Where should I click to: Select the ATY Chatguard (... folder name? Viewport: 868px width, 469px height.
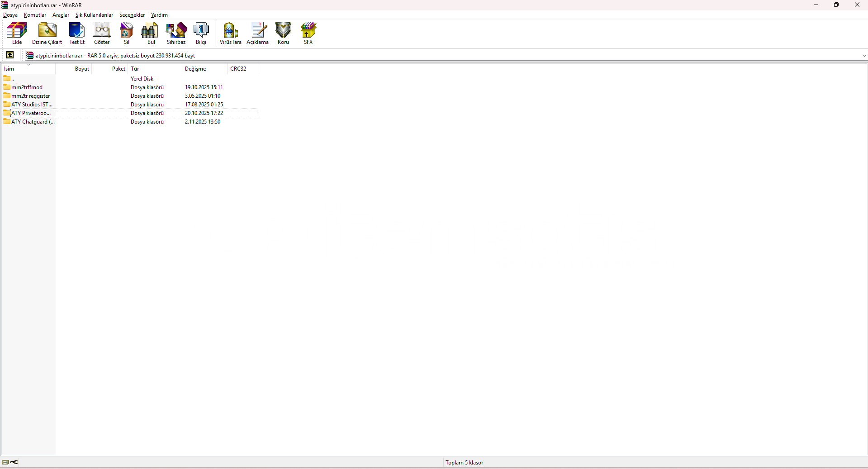33,122
